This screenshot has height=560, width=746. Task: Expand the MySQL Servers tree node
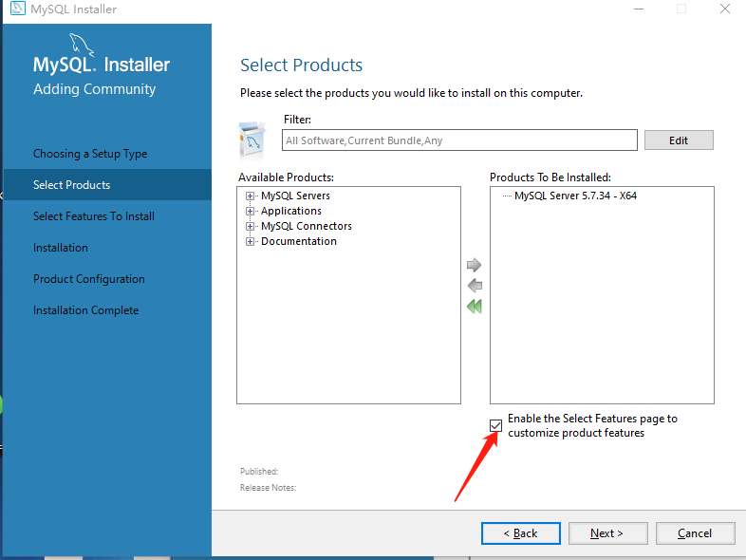(250, 196)
